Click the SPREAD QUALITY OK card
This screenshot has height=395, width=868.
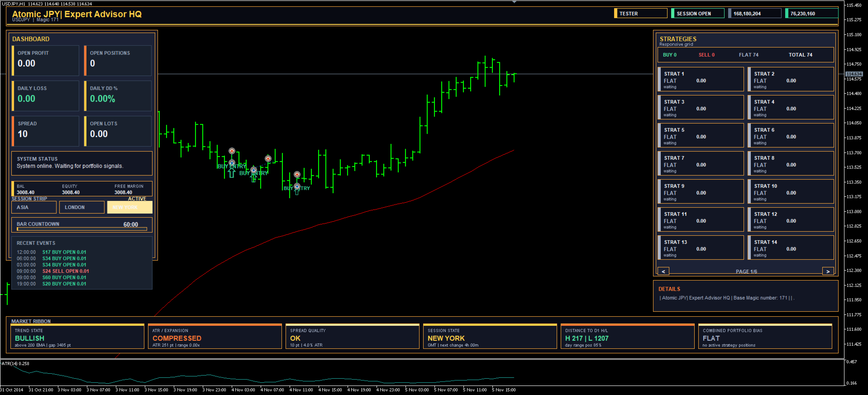353,336
